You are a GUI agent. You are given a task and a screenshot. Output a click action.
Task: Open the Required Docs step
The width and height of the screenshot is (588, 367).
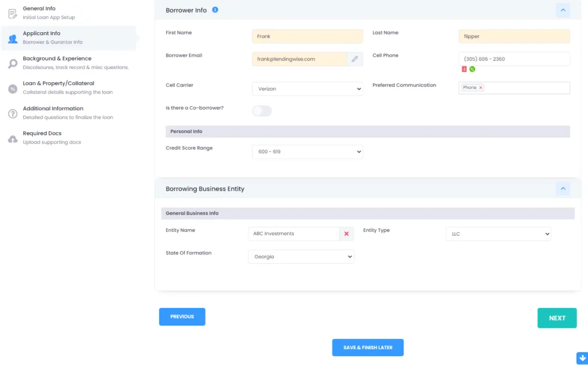(68, 137)
